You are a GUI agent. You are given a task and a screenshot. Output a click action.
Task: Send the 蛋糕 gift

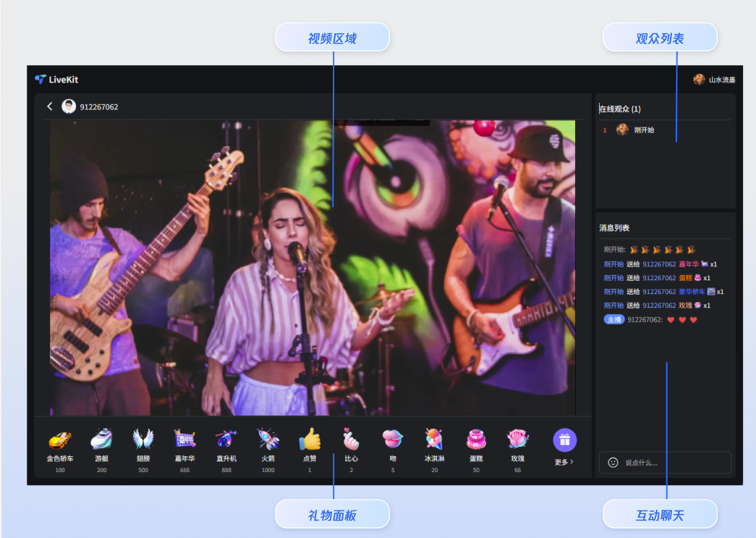476,450
